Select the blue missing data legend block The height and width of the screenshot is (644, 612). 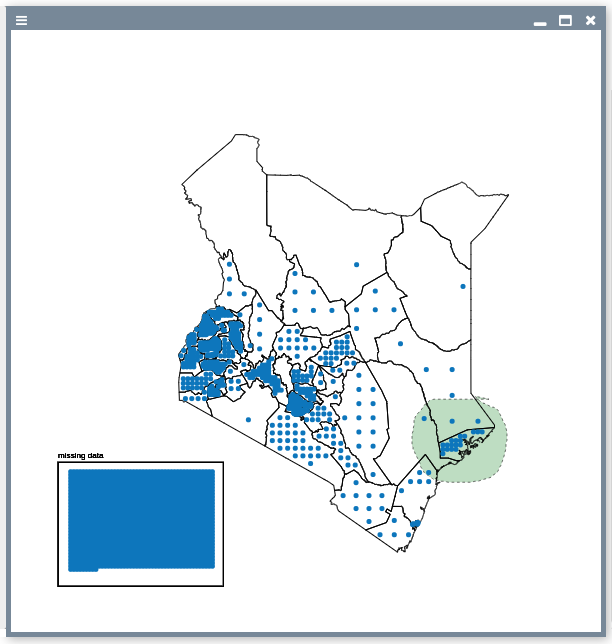(141, 519)
